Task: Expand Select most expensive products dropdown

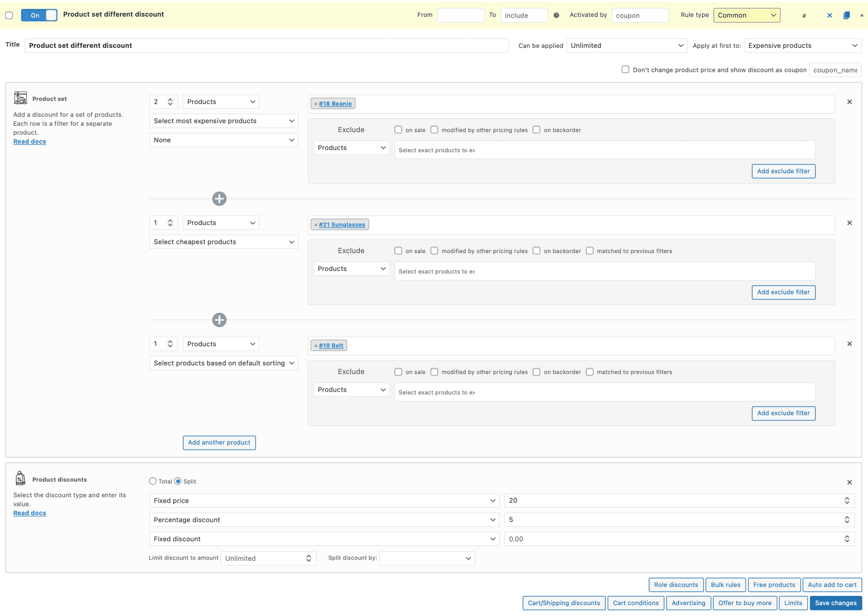Action: tap(224, 121)
